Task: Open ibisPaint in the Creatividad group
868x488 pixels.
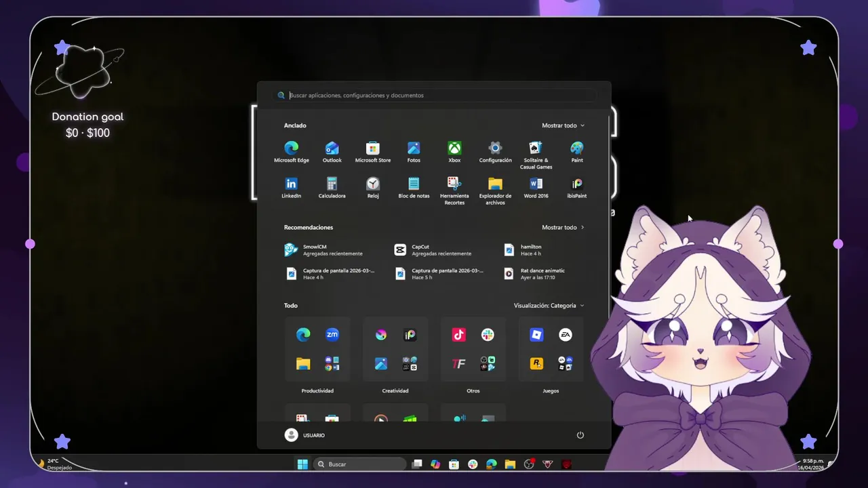Action: (x=410, y=335)
